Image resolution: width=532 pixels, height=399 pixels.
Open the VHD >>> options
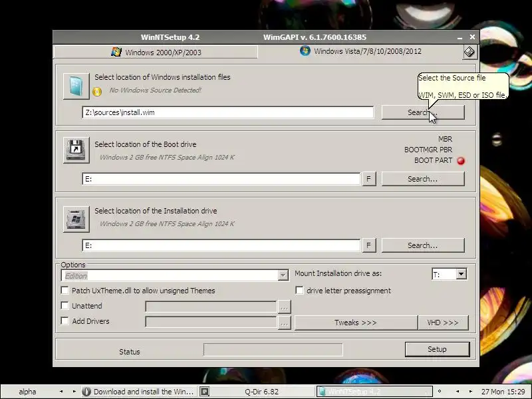coord(443,323)
